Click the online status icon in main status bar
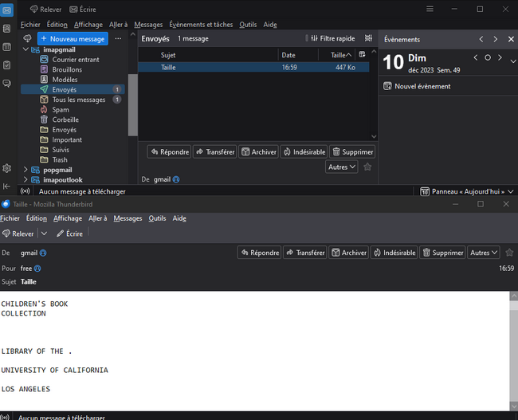 [x=26, y=191]
